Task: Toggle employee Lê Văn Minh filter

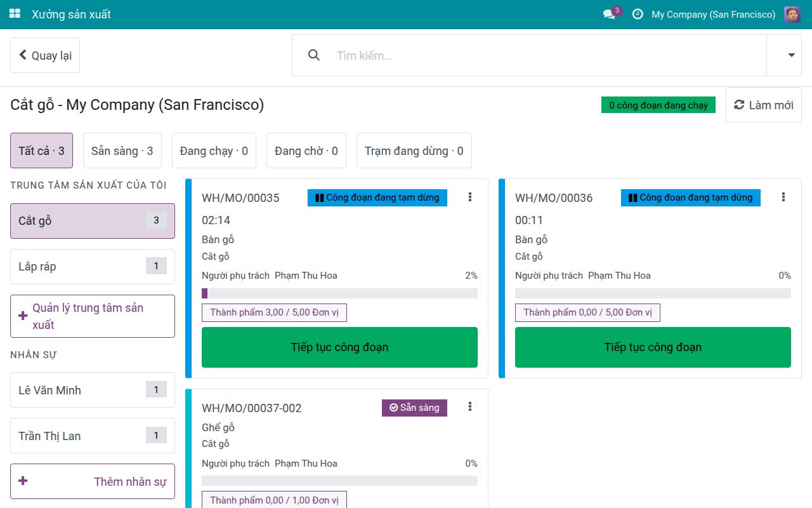Action: point(93,390)
